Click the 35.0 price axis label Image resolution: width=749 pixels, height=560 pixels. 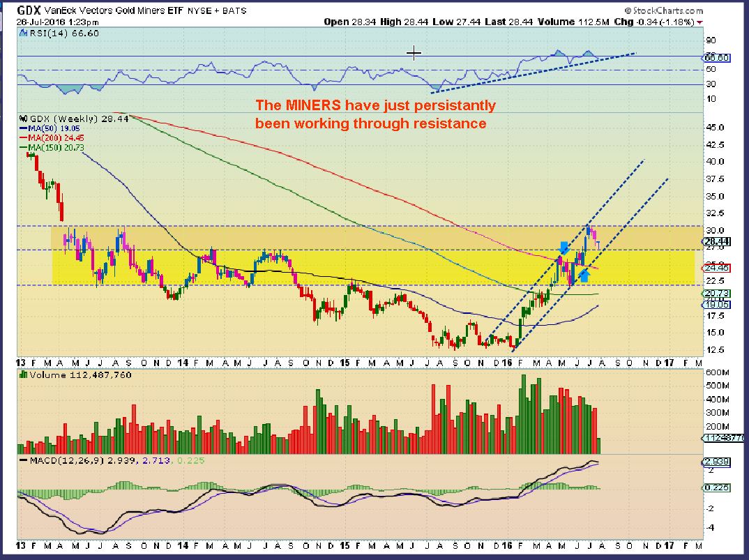(715, 197)
